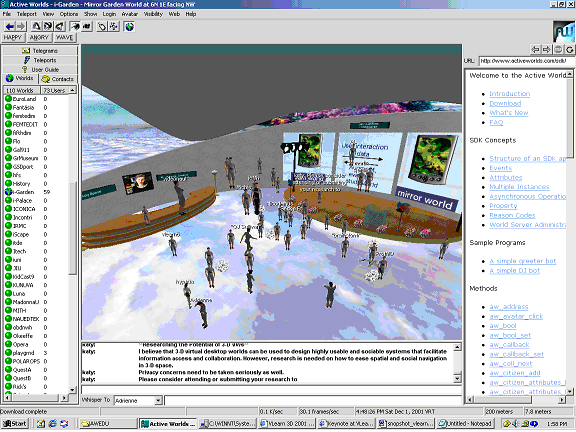
Task: Click the chat log scroll-down arrow
Action: 457,378
